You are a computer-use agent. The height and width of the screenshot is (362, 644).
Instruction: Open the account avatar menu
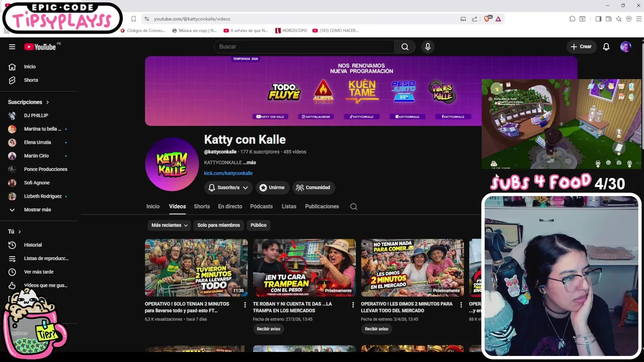tap(625, 47)
